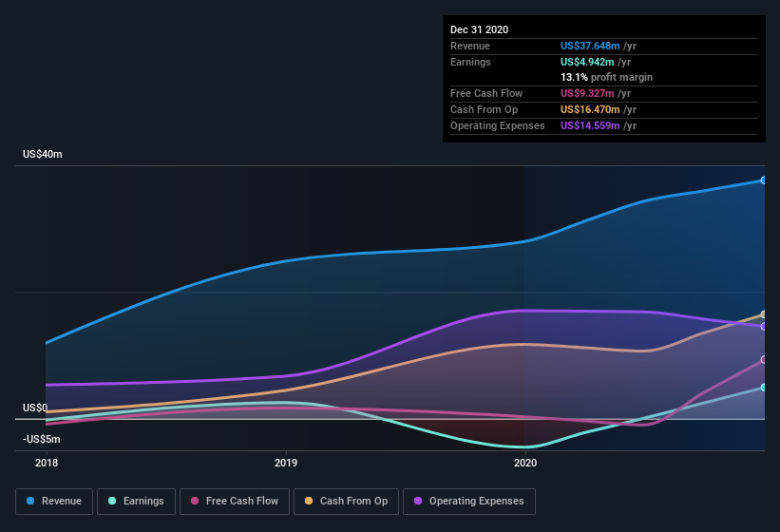Click the US$0 y-axis label

pos(35,408)
